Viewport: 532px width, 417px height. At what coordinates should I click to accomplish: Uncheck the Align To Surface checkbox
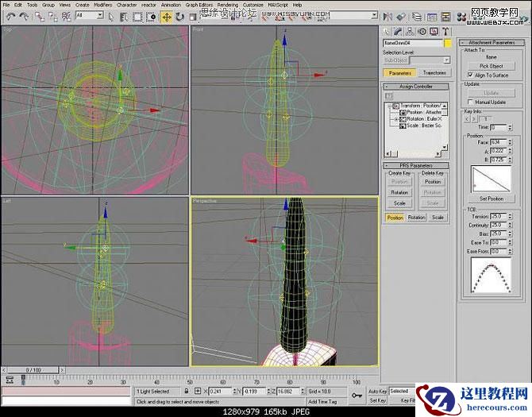coord(470,75)
